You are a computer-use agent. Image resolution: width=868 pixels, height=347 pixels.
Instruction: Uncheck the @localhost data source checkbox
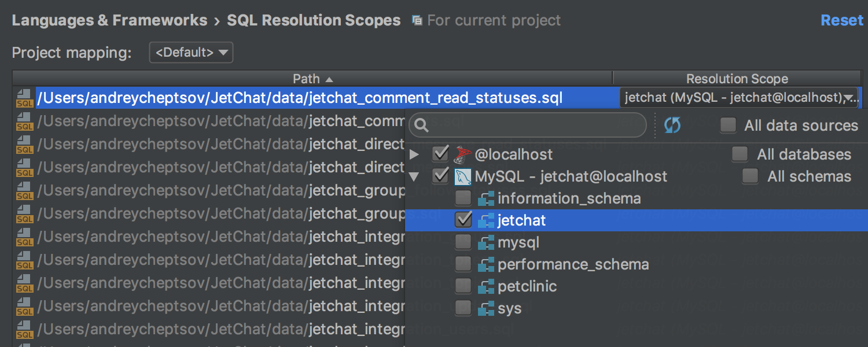click(x=441, y=154)
